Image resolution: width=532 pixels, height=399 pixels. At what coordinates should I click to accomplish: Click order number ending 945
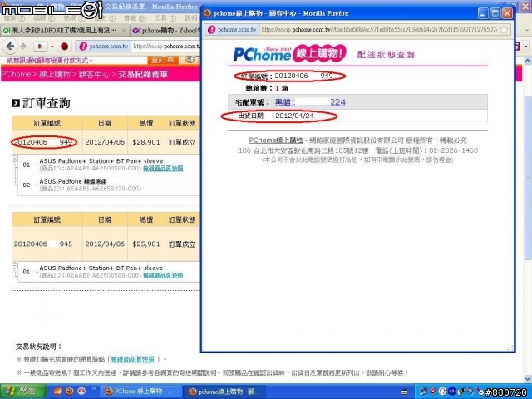(43, 244)
